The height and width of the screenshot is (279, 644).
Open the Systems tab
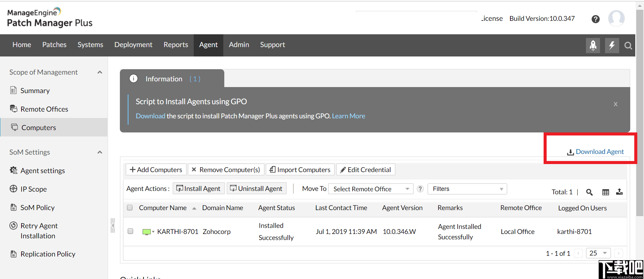(90, 45)
